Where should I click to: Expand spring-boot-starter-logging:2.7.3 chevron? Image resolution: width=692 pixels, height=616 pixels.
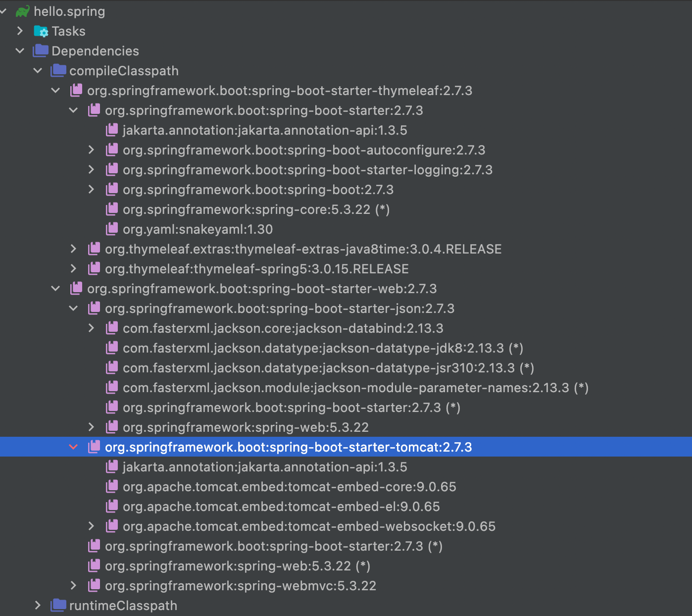click(91, 169)
